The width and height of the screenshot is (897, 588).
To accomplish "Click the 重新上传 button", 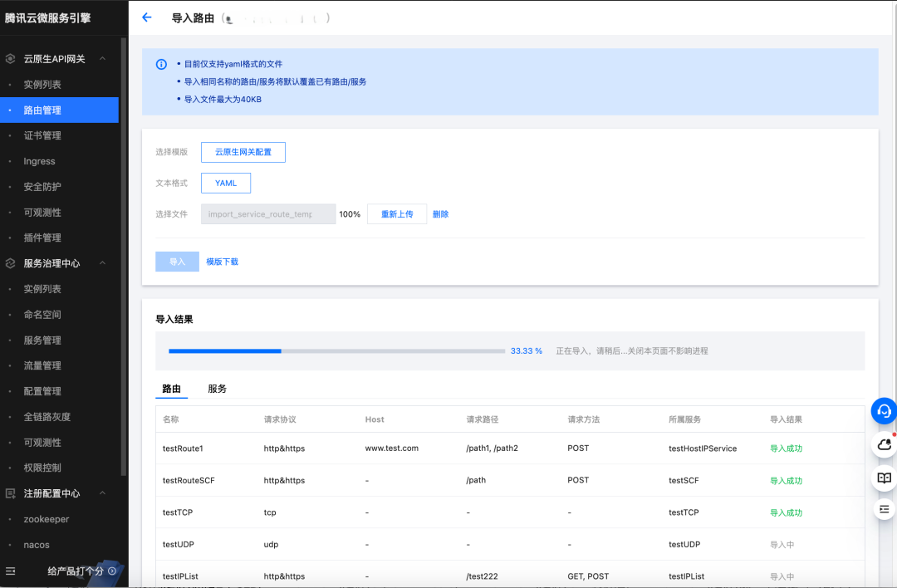I will pos(397,214).
